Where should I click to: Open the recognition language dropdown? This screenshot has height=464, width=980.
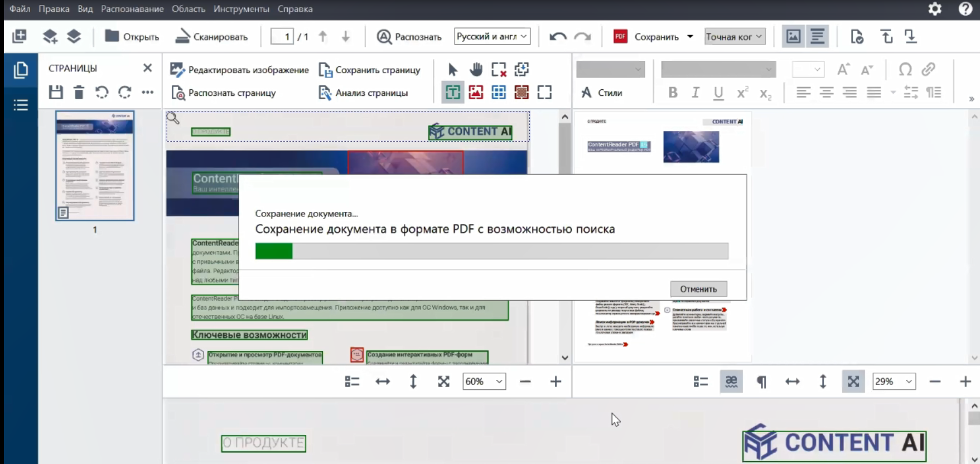point(492,37)
